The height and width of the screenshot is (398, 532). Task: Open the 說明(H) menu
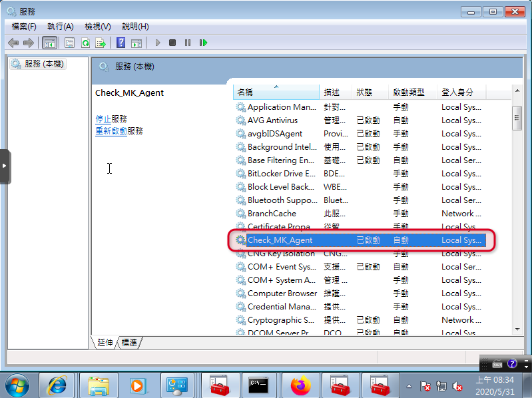[135, 27]
